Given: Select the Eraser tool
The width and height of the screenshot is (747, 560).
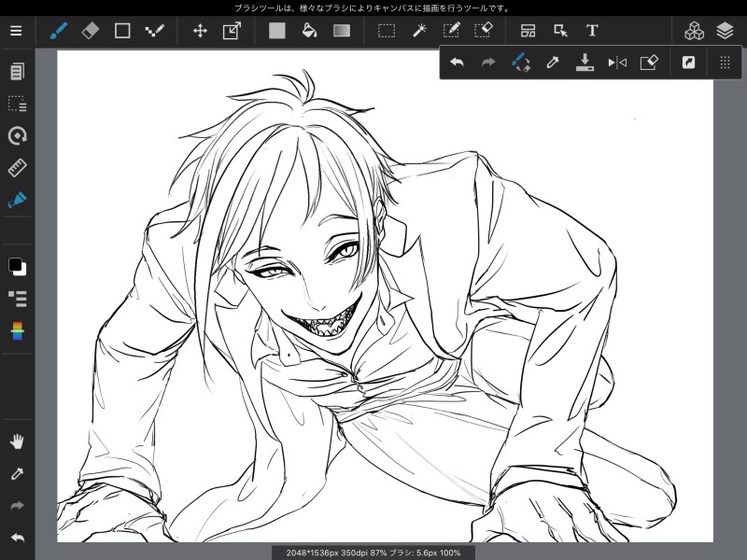Looking at the screenshot, I should [90, 31].
